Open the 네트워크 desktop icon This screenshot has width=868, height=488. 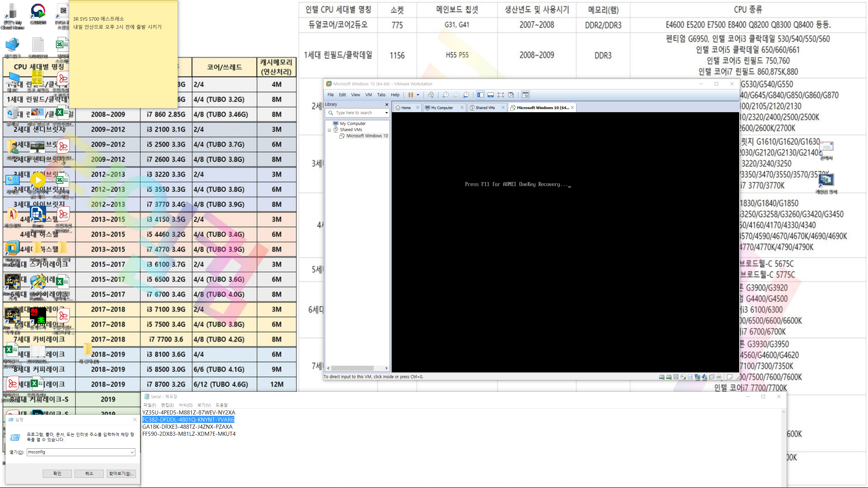pyautogui.click(x=13, y=48)
